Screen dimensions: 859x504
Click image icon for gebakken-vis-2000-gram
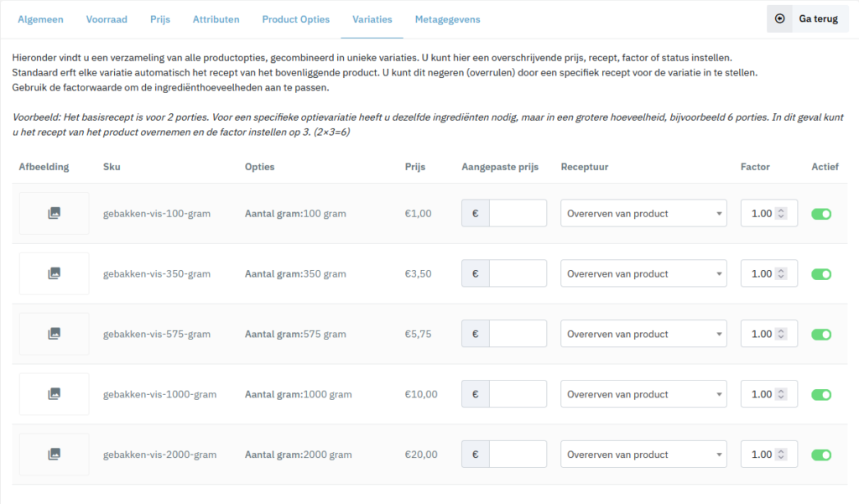coord(54,455)
